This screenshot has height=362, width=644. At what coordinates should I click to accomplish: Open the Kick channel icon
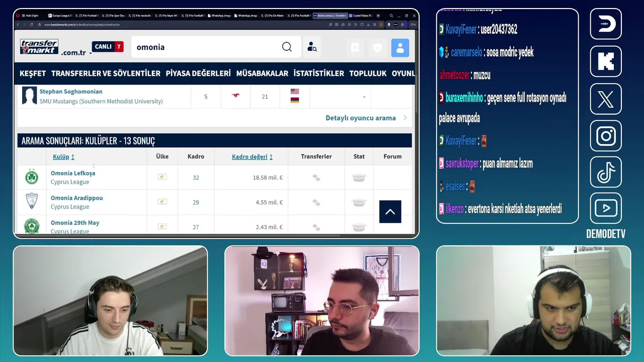click(606, 61)
